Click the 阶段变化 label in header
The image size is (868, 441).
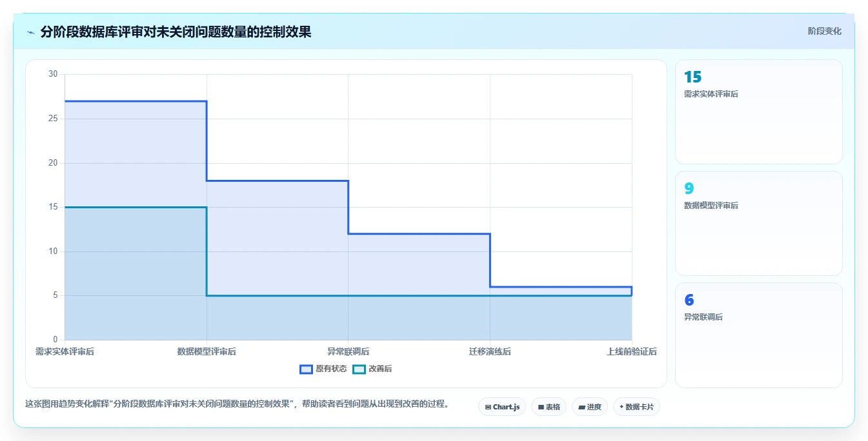coord(824,31)
